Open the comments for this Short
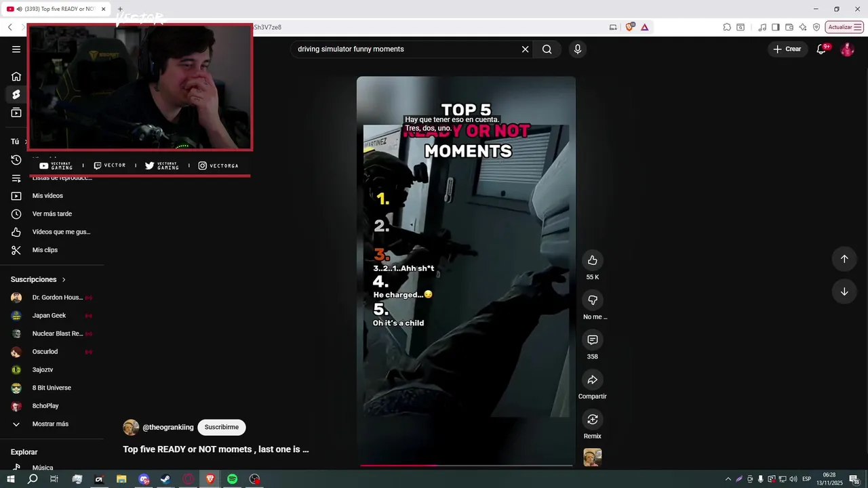The image size is (868, 488). coord(593,340)
